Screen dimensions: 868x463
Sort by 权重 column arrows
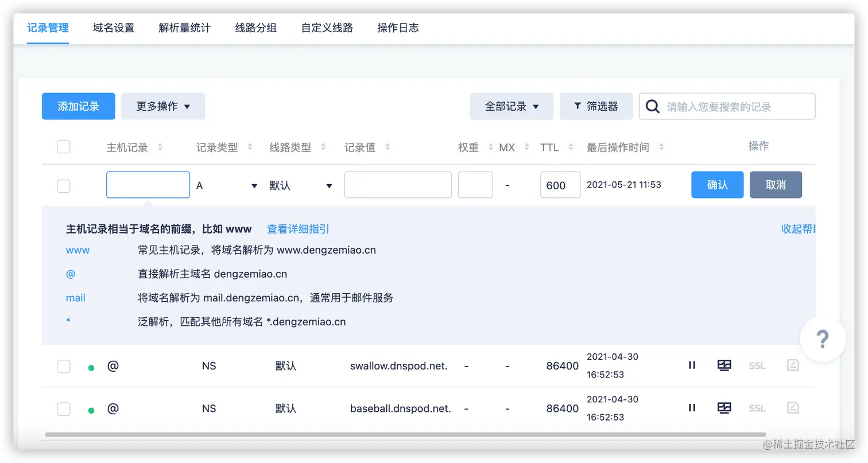[x=491, y=147]
